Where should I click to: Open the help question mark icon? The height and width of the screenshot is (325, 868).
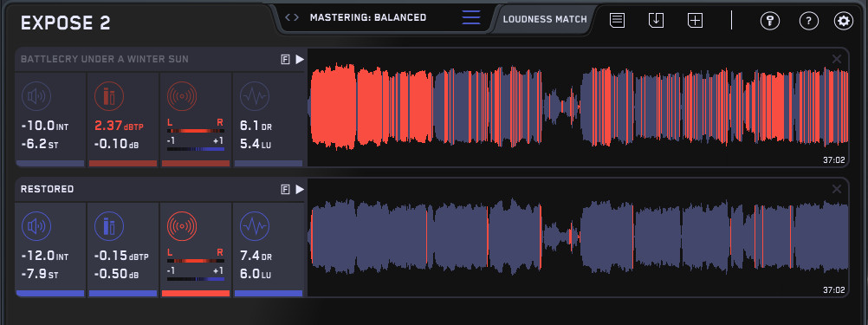coord(809,21)
